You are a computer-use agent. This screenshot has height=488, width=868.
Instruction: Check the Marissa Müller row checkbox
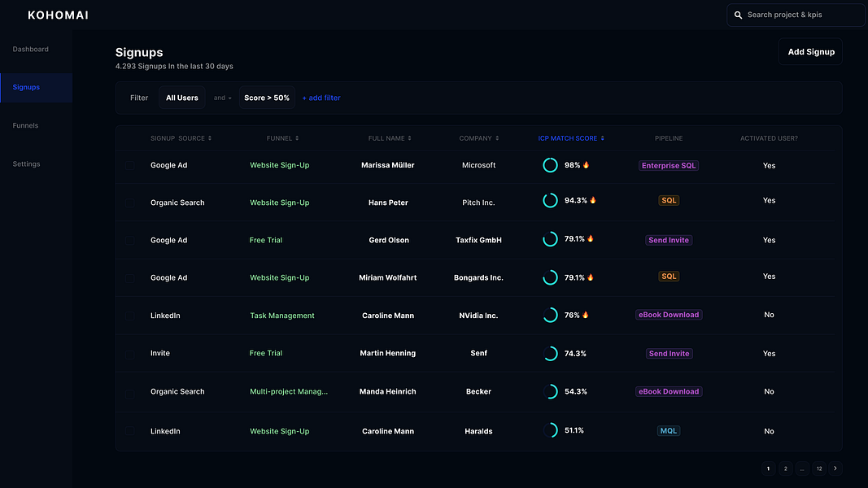pos(130,165)
